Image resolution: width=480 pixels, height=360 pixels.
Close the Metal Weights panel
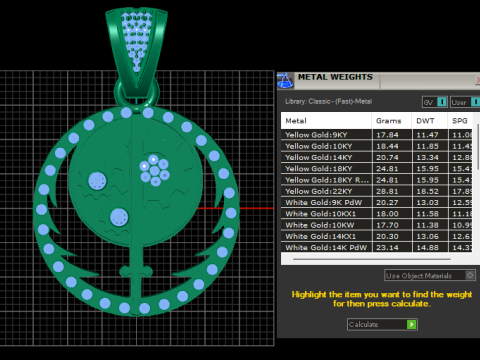point(477,80)
